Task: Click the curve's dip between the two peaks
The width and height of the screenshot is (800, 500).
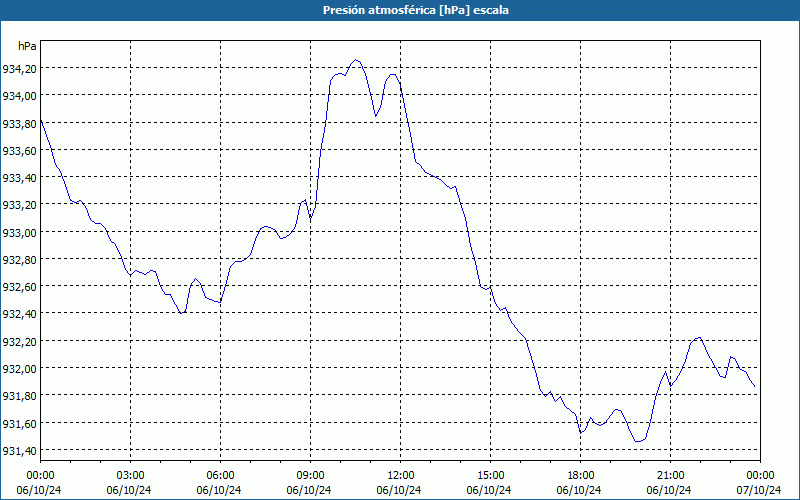Action: click(376, 116)
